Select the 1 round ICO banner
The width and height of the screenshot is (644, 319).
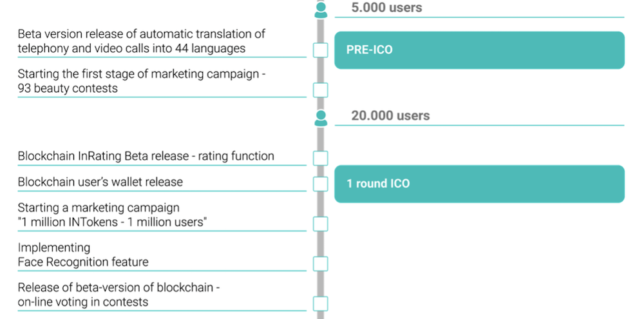pyautogui.click(x=480, y=184)
